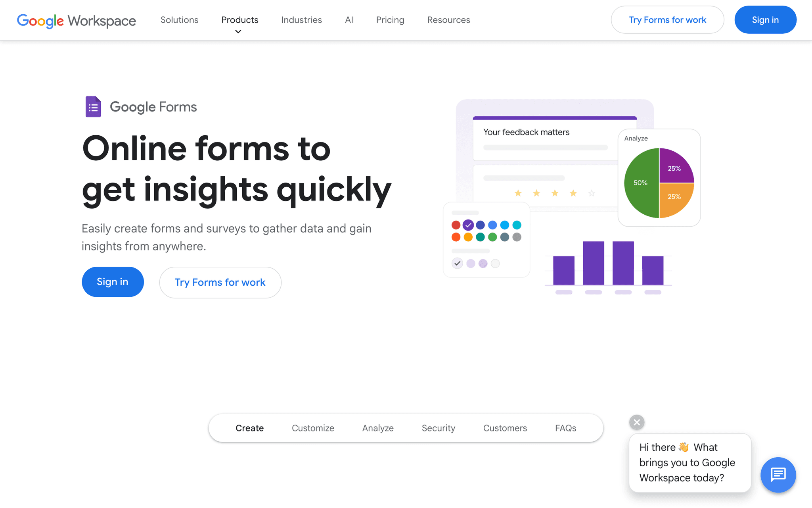Click the blue Sign in hero button
This screenshot has height=508, width=812.
click(x=113, y=282)
